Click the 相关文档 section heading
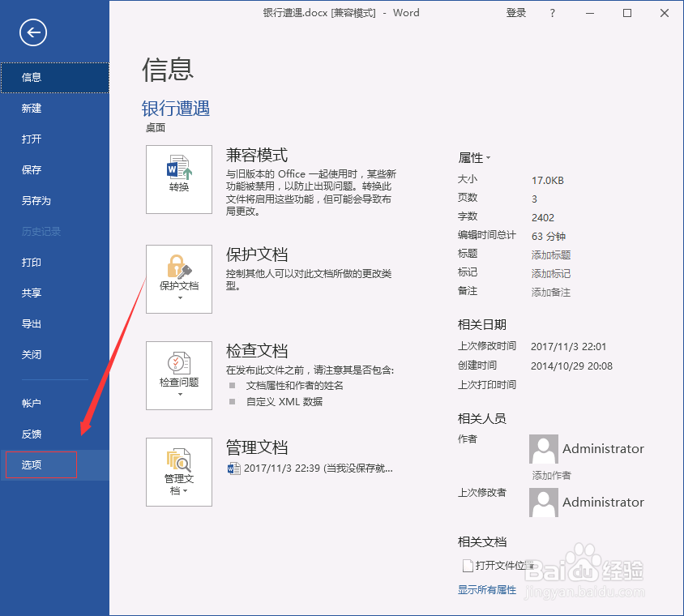 (x=482, y=541)
